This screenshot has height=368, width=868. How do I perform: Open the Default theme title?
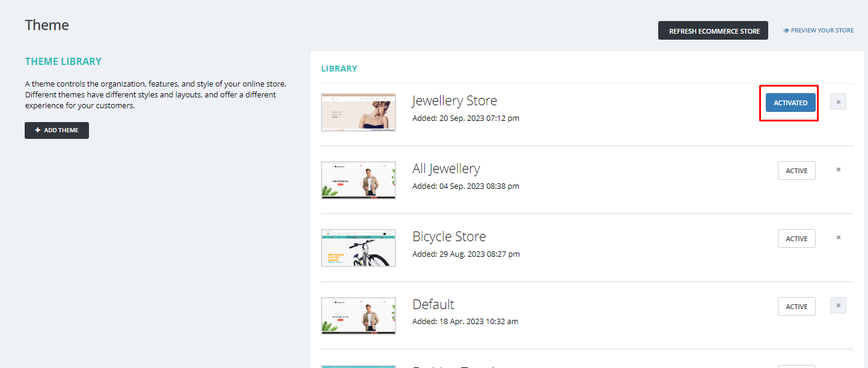pos(433,304)
